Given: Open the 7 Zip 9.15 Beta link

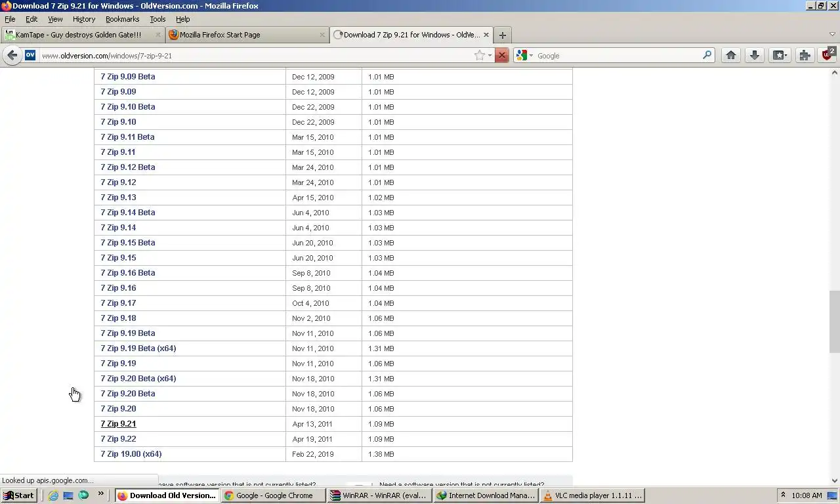Looking at the screenshot, I should (x=128, y=243).
